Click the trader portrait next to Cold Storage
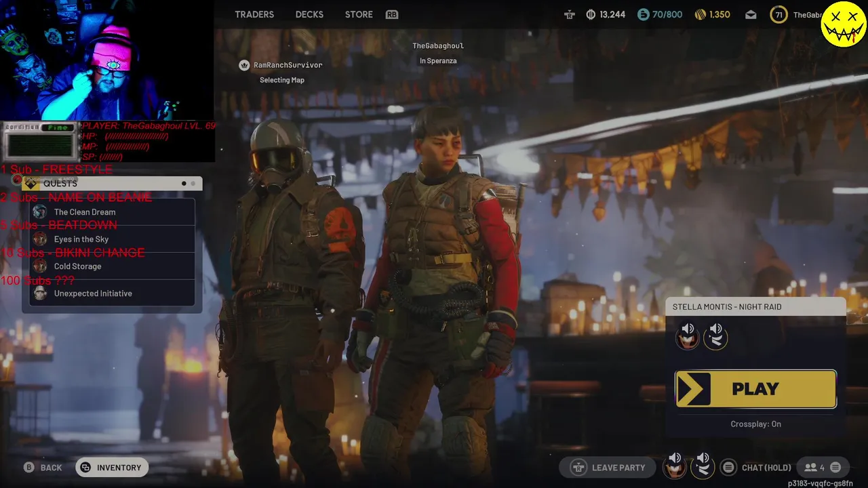This screenshot has width=868, height=488. (x=40, y=266)
